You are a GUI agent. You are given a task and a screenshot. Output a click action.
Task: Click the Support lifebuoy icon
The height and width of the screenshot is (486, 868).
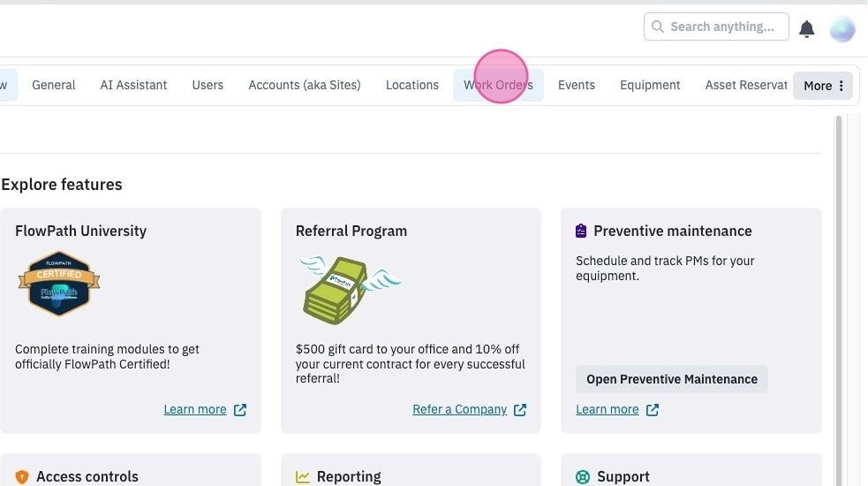tap(583, 476)
